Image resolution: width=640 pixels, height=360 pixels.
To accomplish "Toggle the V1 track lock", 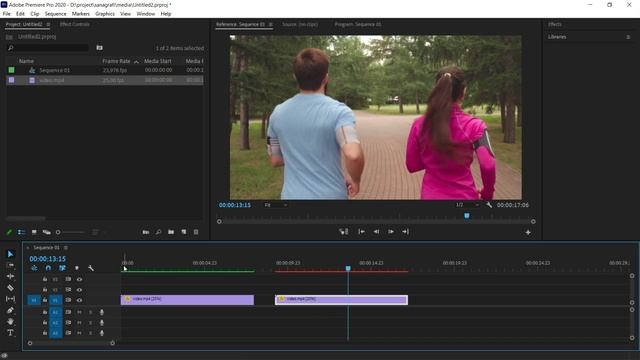I will (x=45, y=300).
